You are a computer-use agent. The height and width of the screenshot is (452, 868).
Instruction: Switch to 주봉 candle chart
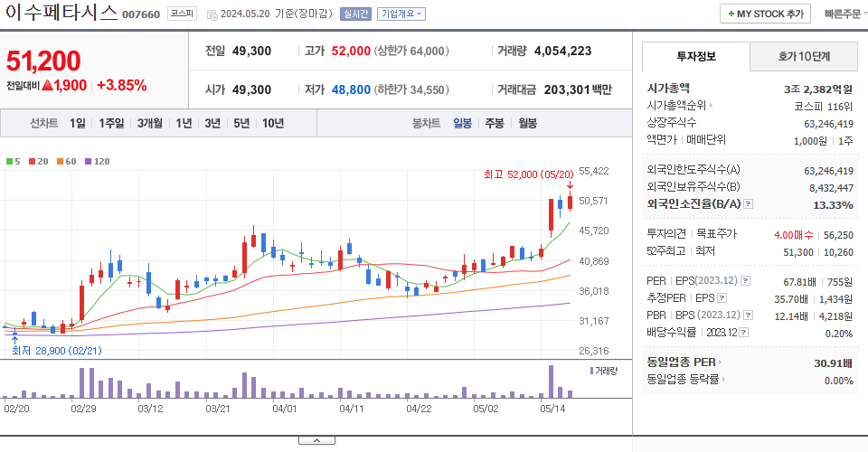495,123
